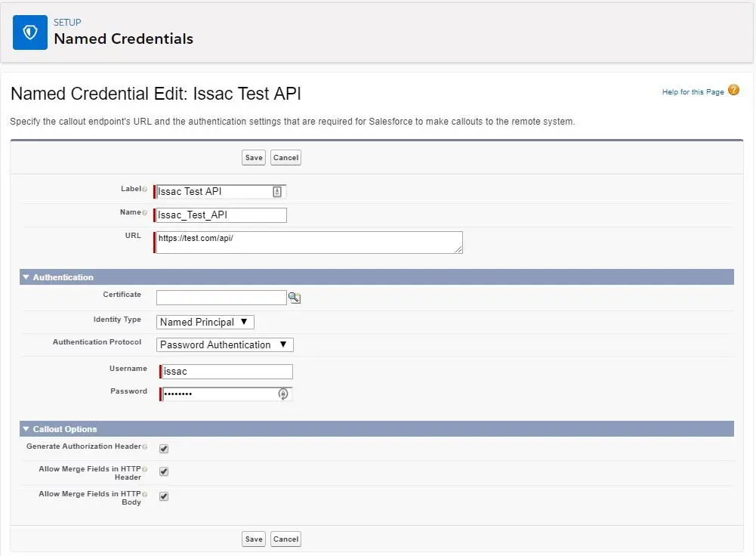The image size is (756, 556).
Task: Click the SETUP breadcrumb text
Action: 67,22
